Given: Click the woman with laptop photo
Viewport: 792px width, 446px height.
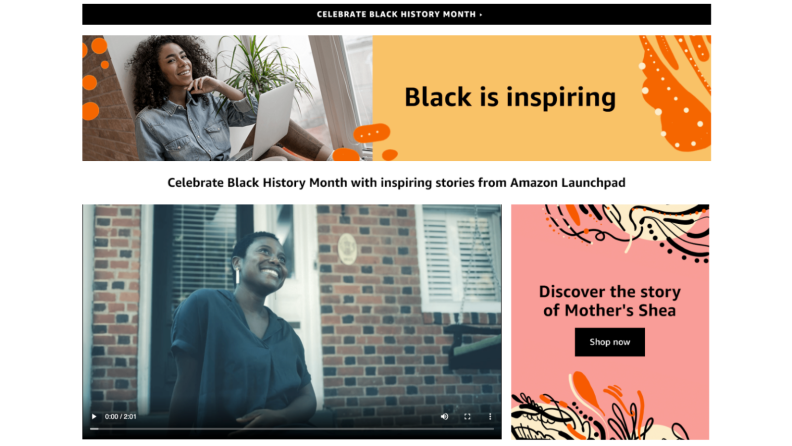Looking at the screenshot, I should 227,98.
